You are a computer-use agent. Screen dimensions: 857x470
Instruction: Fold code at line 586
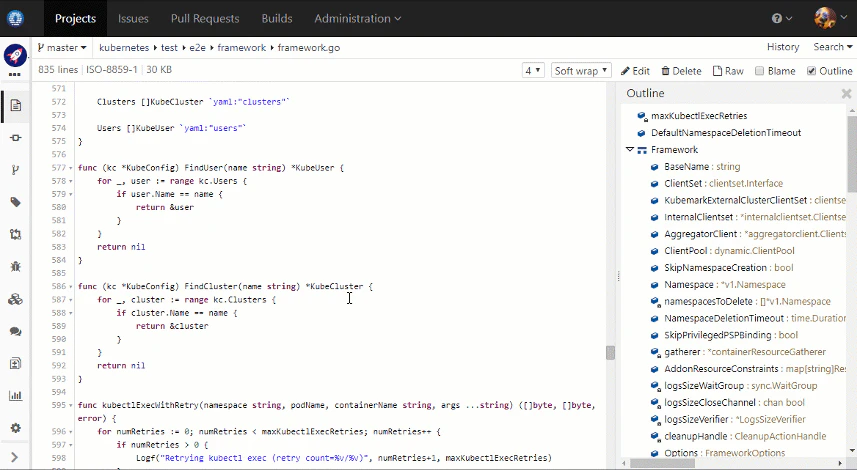[71, 287]
